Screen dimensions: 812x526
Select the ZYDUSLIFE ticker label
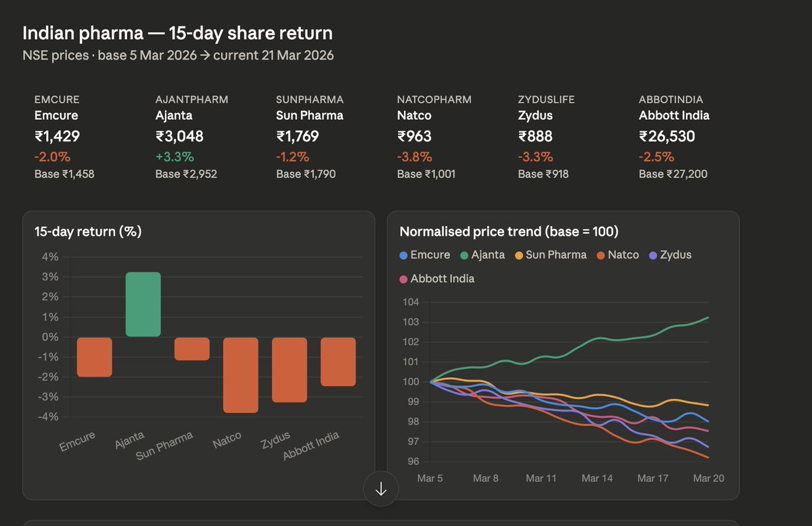(547, 100)
